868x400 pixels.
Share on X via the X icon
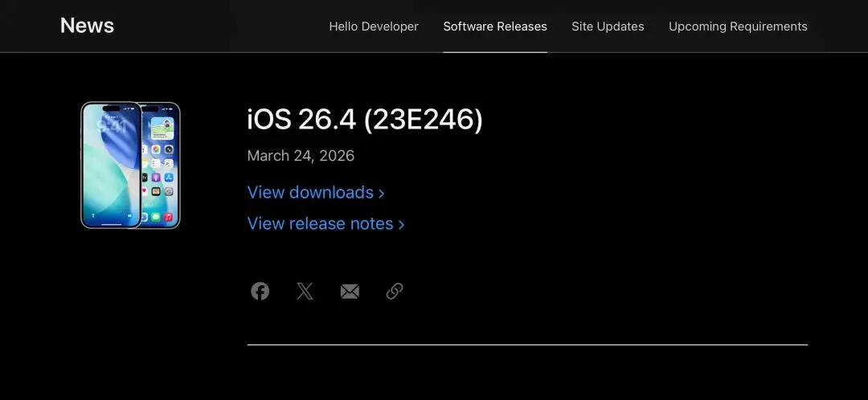pyautogui.click(x=305, y=291)
